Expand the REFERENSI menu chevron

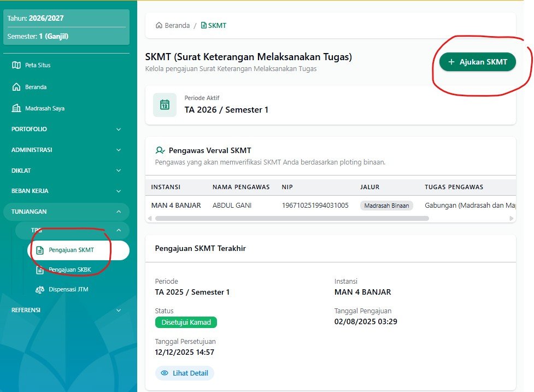point(119,310)
